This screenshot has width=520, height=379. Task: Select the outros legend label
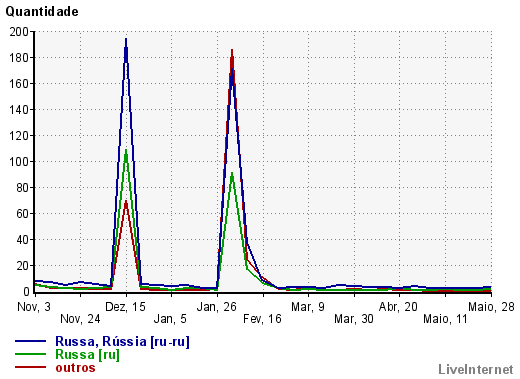coord(75,368)
